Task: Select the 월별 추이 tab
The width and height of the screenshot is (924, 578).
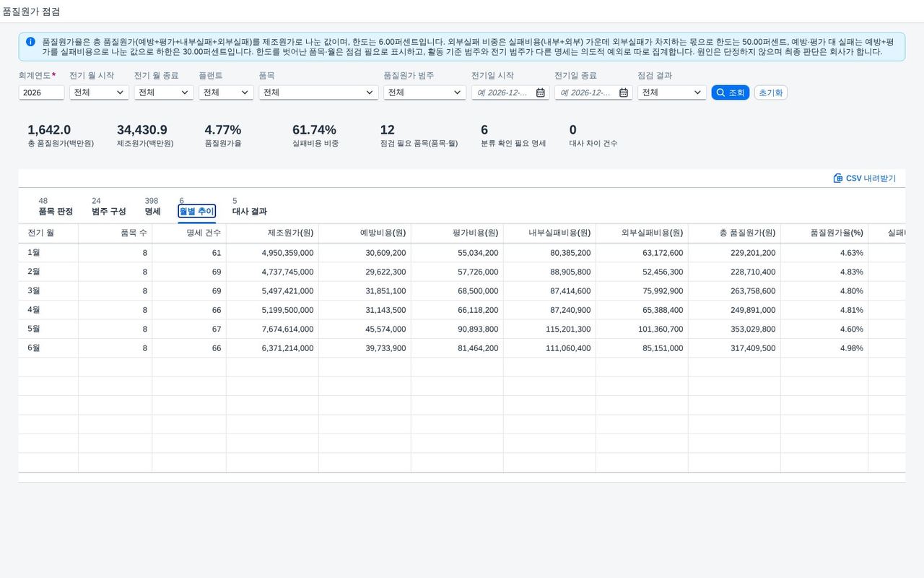Action: (196, 211)
